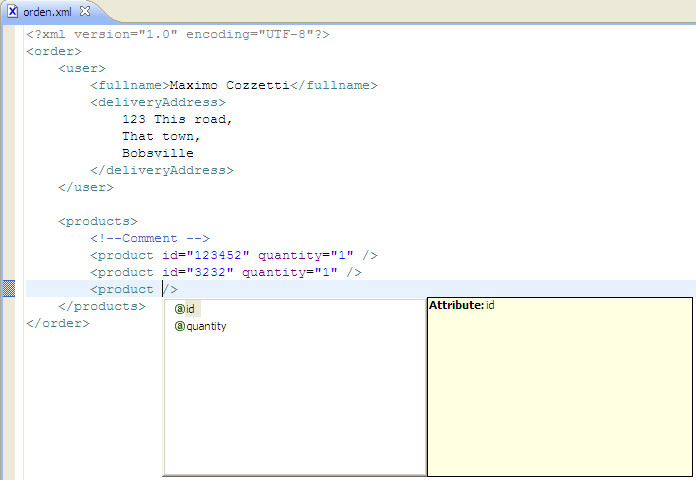Image resolution: width=696 pixels, height=480 pixels.
Task: Click the opening <order> tag
Action: coord(54,51)
